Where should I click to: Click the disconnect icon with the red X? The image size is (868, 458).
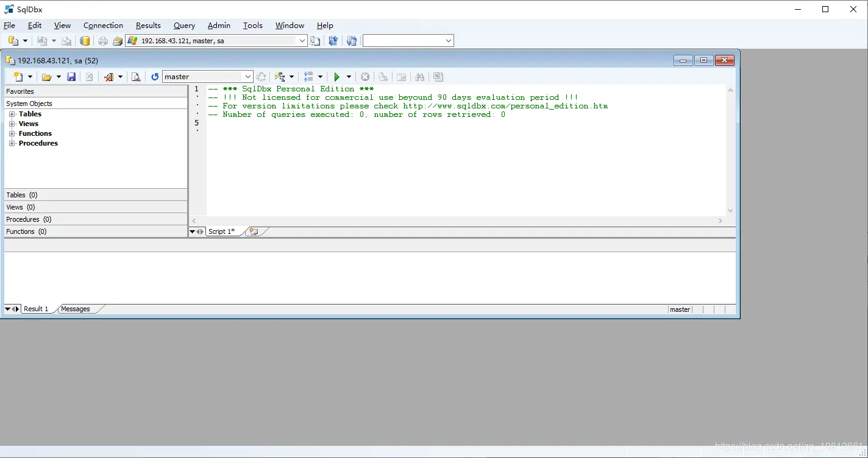109,77
